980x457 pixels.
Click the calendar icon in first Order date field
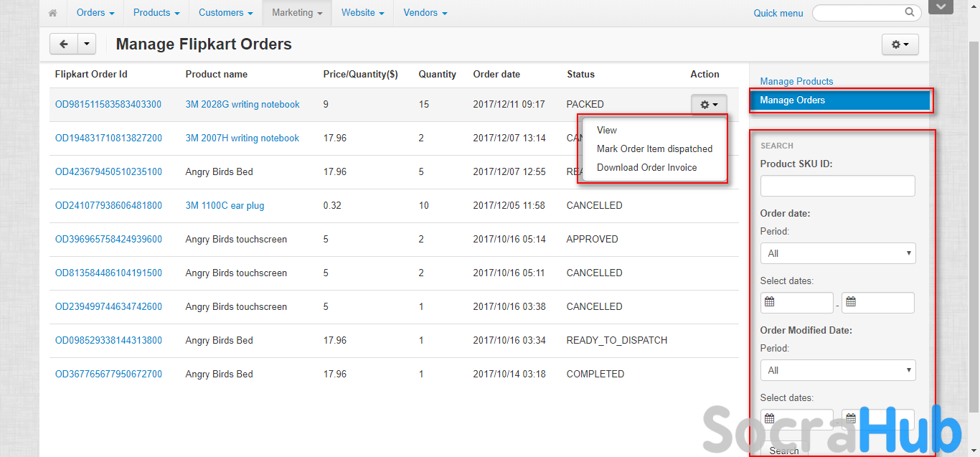(770, 302)
